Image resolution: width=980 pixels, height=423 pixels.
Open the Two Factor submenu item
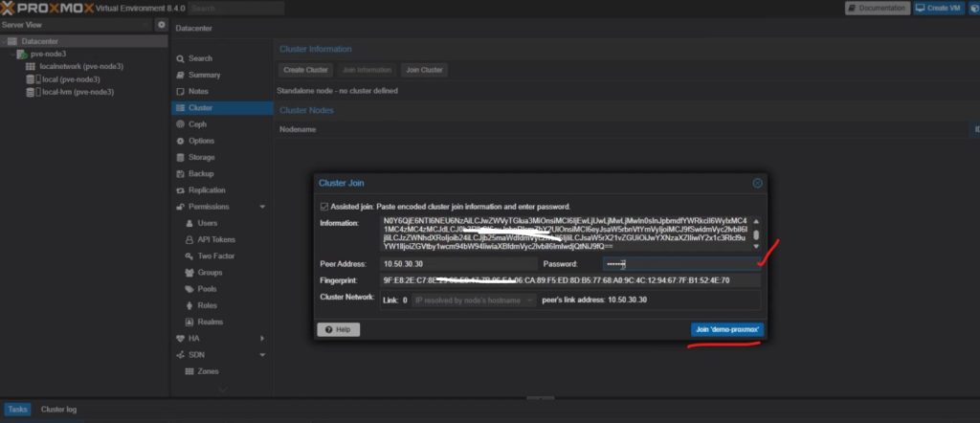215,256
